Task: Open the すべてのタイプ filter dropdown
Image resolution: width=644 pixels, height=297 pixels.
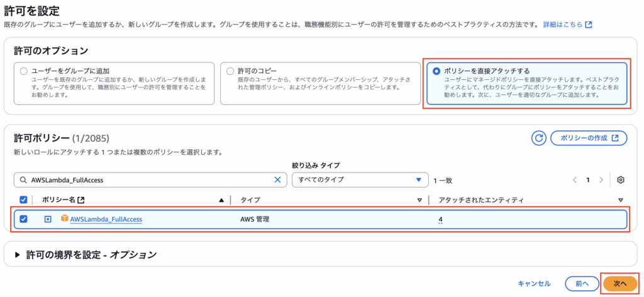Action: click(360, 179)
